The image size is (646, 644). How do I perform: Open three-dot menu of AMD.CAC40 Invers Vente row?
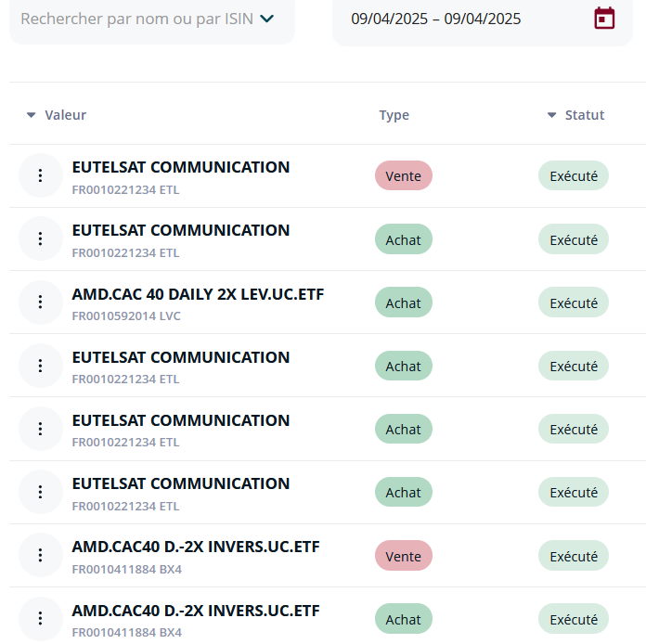(x=41, y=555)
